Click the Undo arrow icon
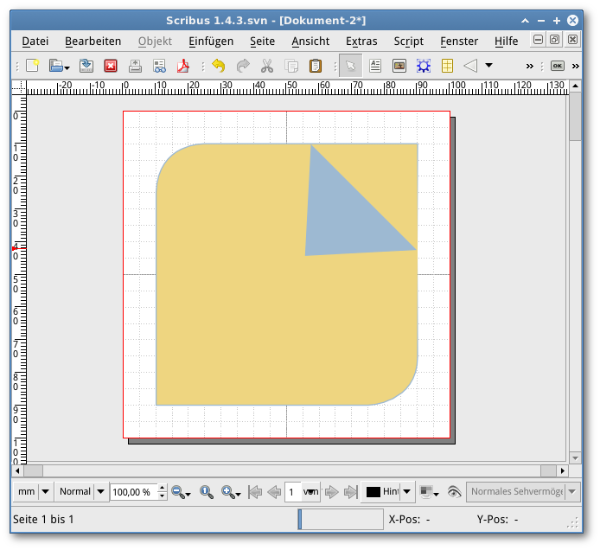The height and width of the screenshot is (550, 600). pyautogui.click(x=218, y=66)
